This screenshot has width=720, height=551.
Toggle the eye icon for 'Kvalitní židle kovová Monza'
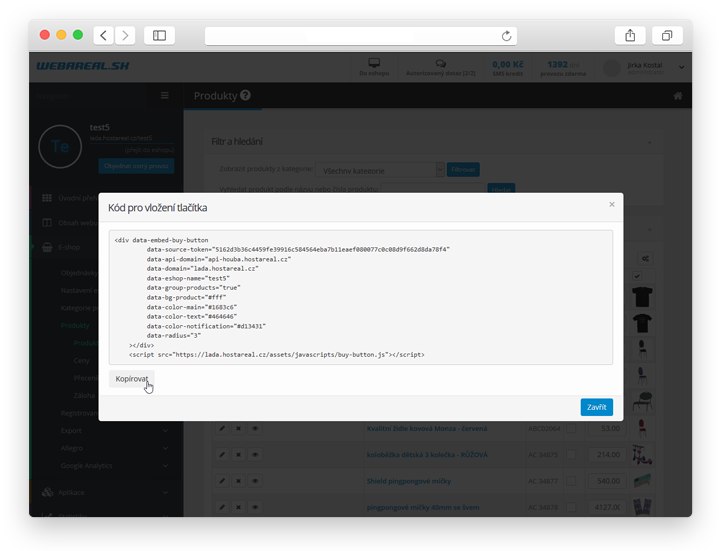tap(255, 428)
